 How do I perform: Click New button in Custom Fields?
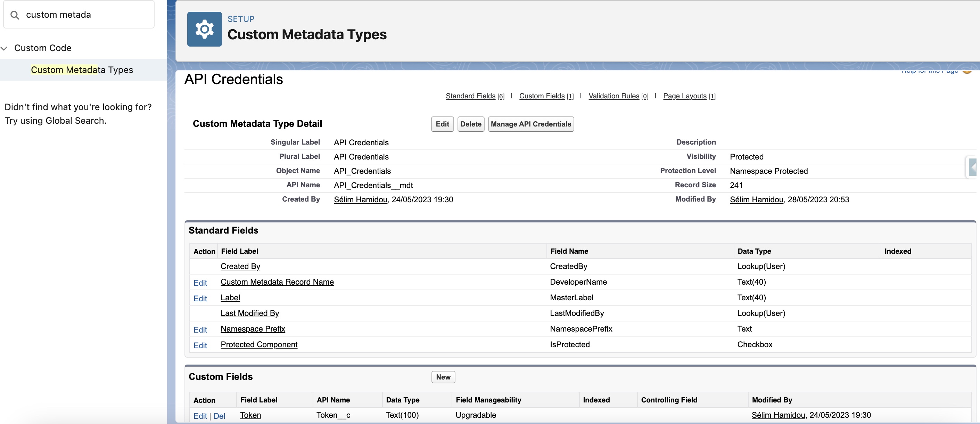pos(443,377)
